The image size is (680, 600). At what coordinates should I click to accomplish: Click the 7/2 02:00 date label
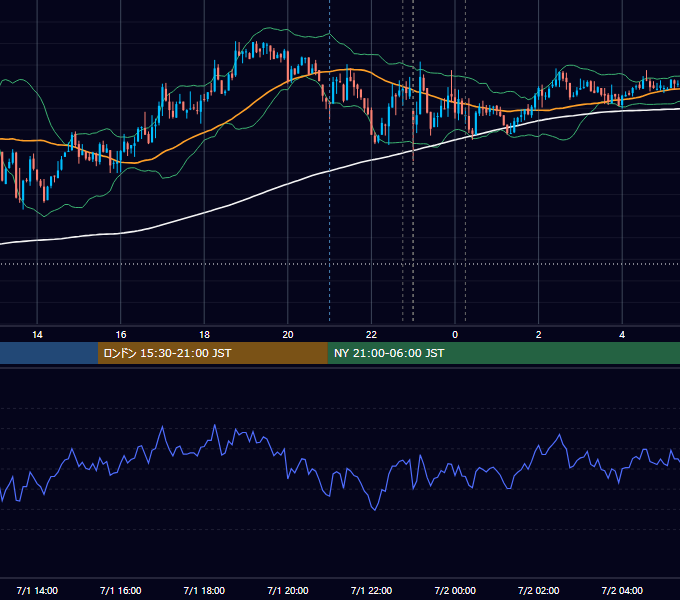coord(539,590)
